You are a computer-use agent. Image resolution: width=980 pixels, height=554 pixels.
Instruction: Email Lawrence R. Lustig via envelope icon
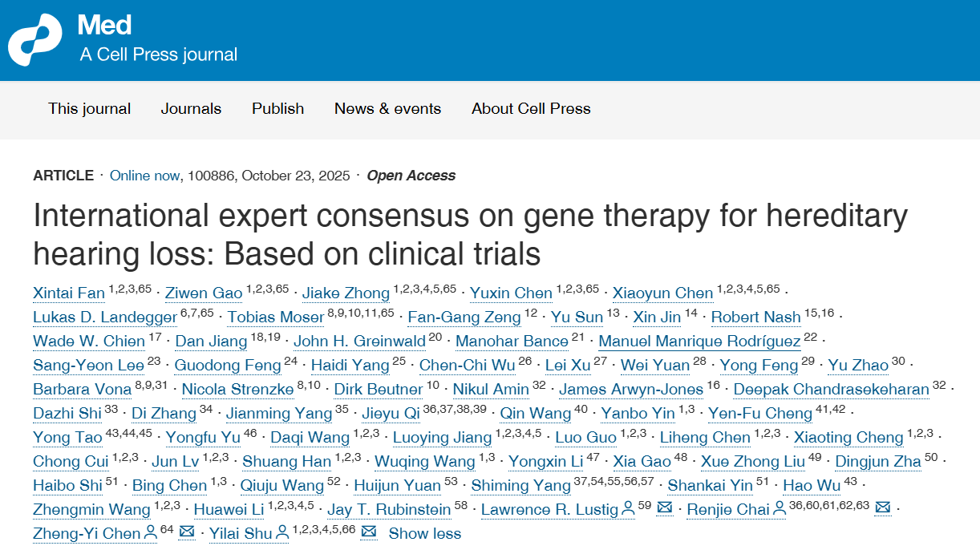tap(664, 508)
